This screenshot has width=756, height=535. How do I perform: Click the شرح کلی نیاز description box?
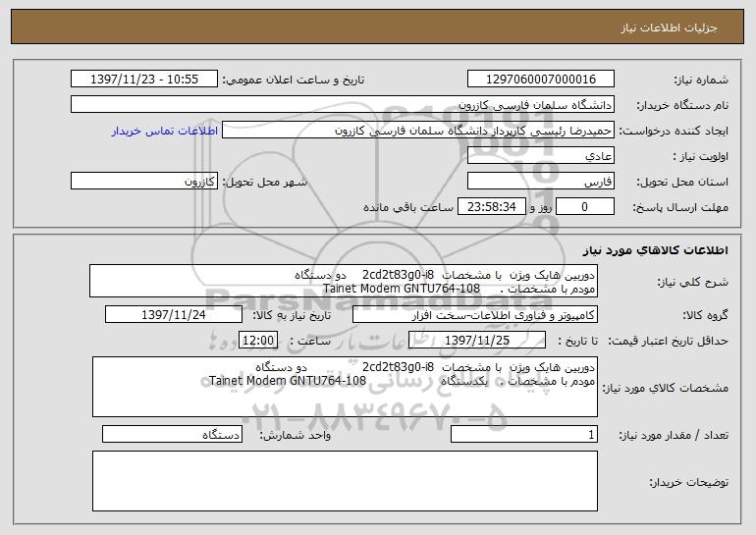344,281
